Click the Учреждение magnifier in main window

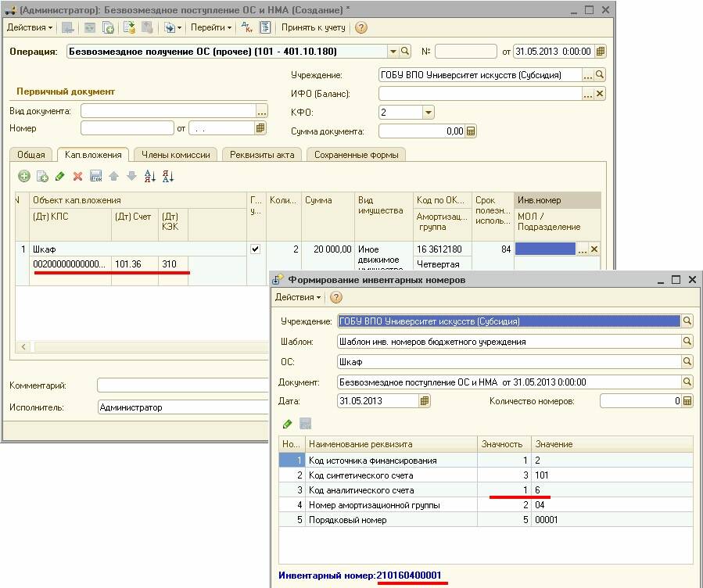tap(600, 75)
